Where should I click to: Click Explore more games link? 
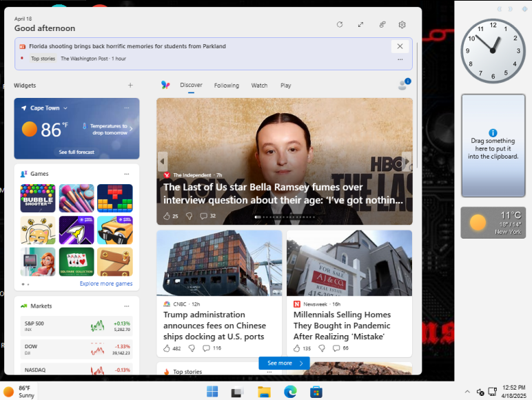click(x=106, y=283)
